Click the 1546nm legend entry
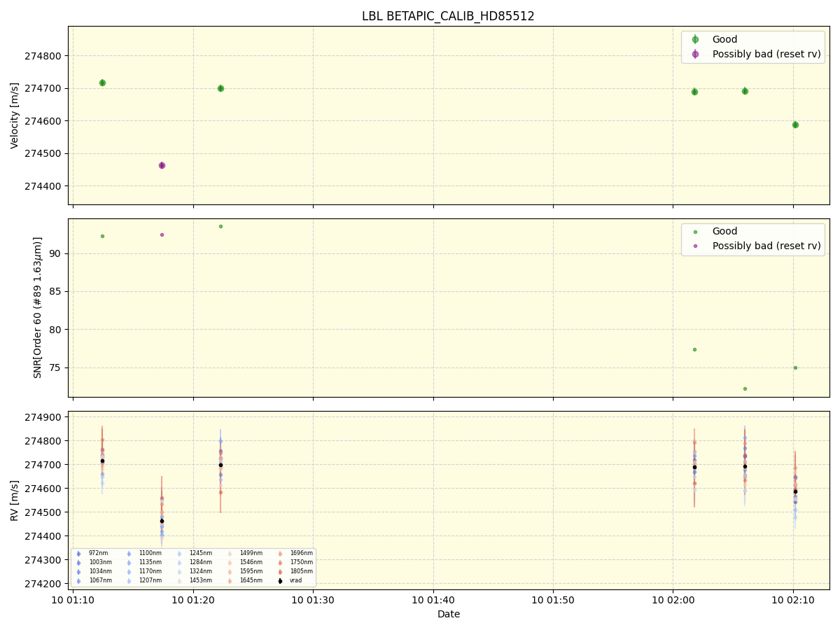 pyautogui.click(x=251, y=562)
